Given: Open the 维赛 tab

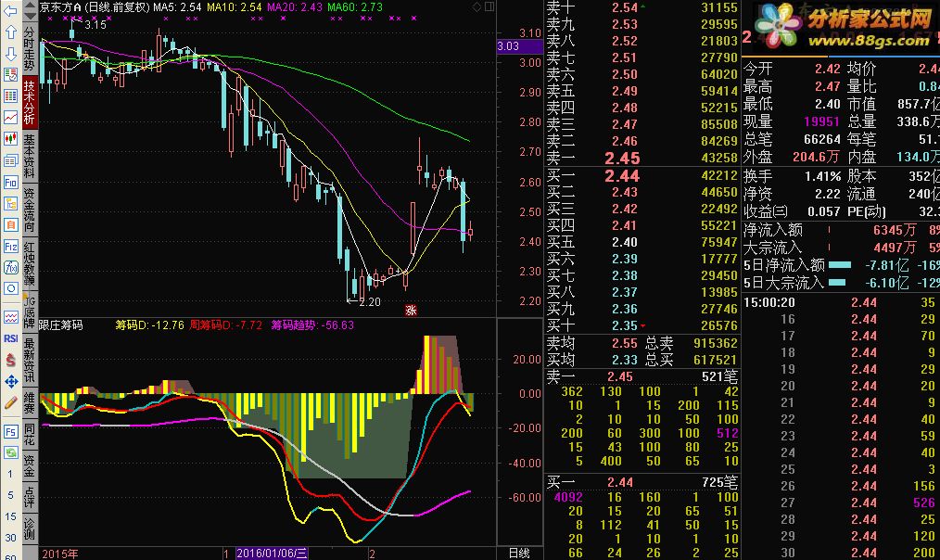Looking at the screenshot, I should point(30,402).
